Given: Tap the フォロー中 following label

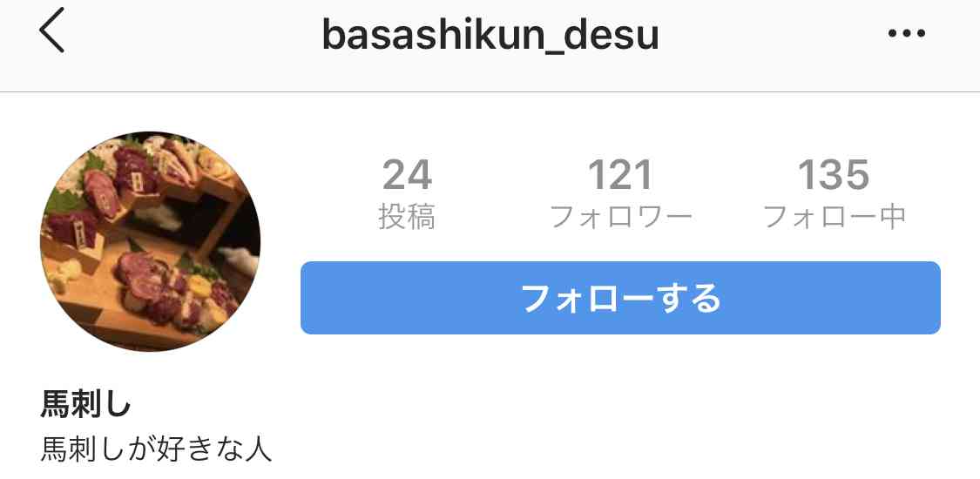Looking at the screenshot, I should coord(835,217).
